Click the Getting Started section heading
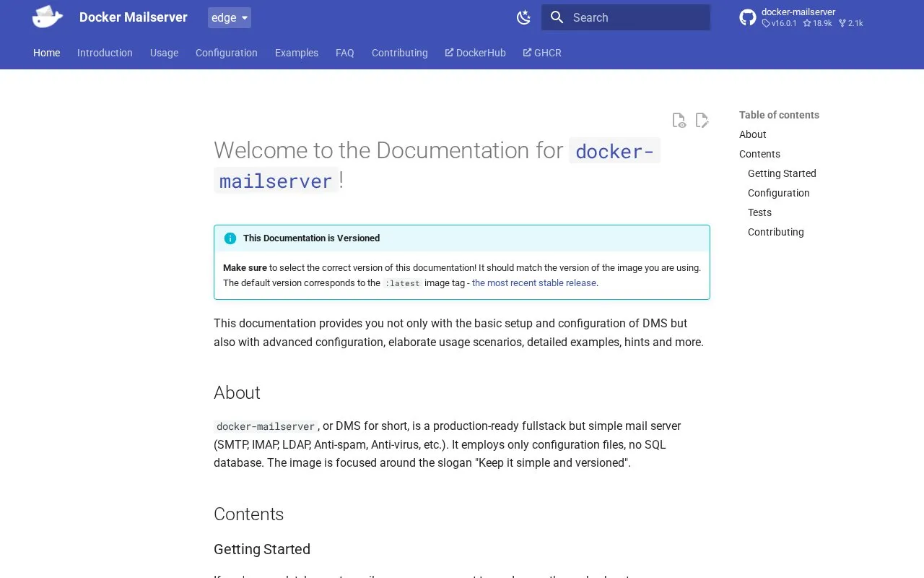 262,549
